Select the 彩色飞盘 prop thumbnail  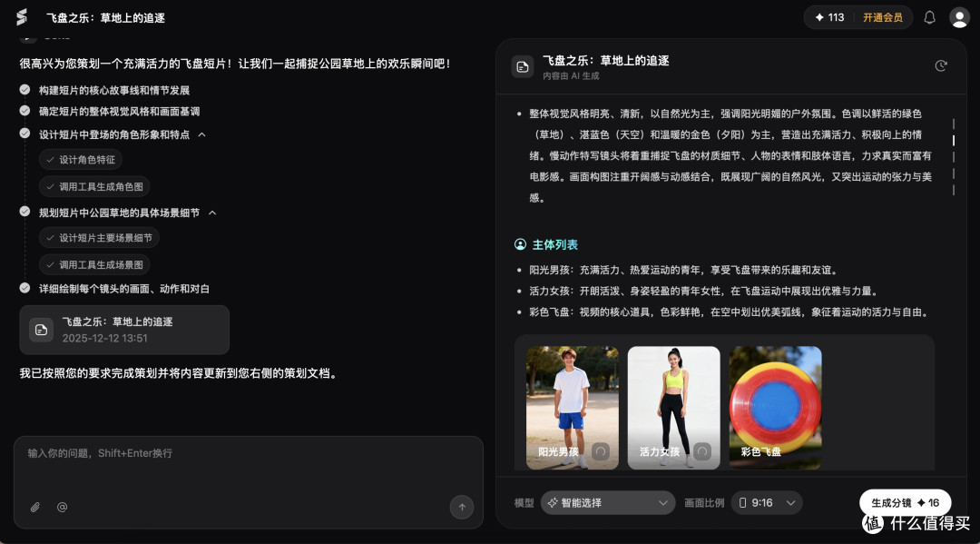[776, 408]
